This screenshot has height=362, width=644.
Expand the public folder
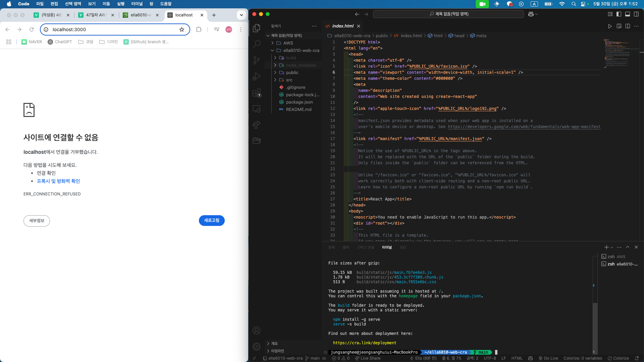[275, 72]
